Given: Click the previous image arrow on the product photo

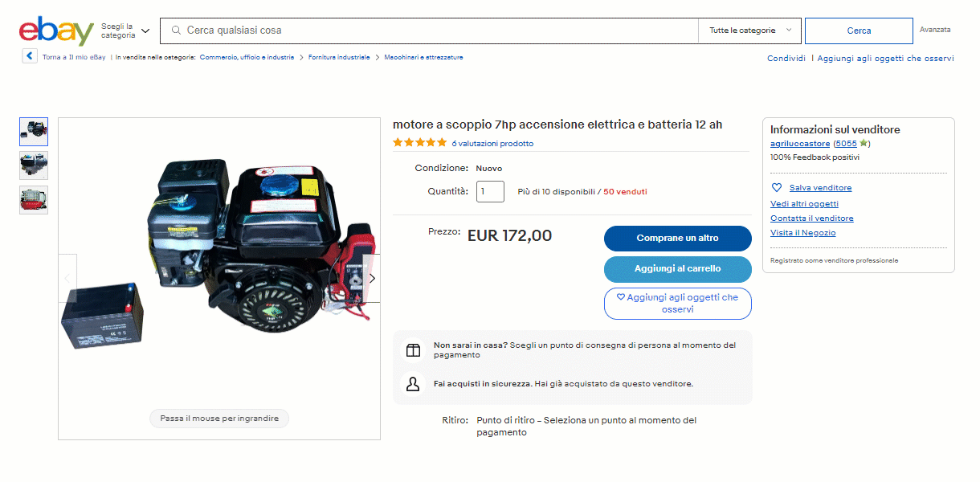Looking at the screenshot, I should click(67, 279).
